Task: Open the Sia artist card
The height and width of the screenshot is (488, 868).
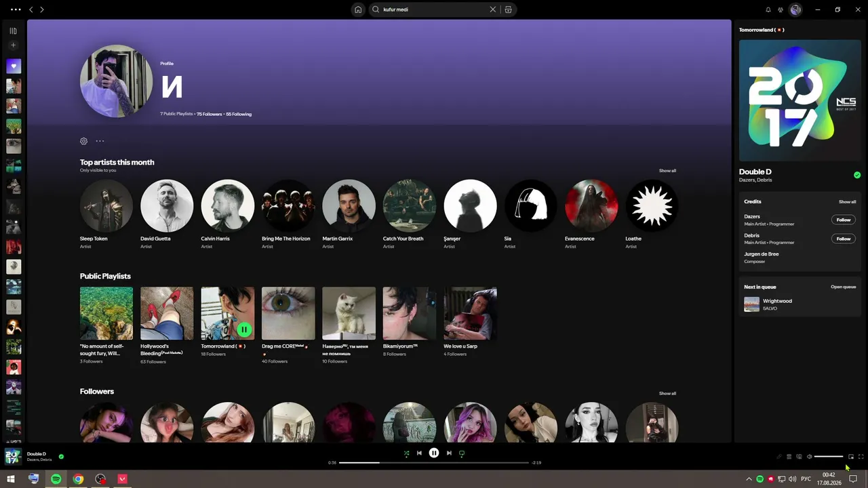Action: [x=531, y=214]
